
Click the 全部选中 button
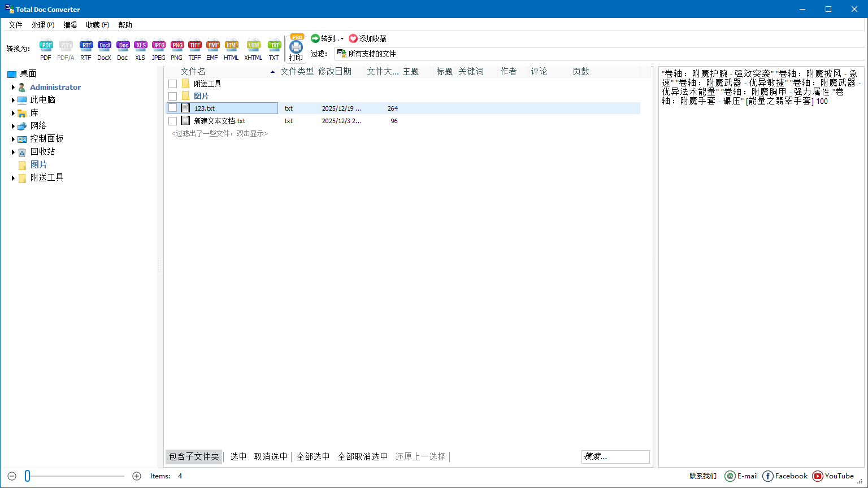(x=313, y=456)
